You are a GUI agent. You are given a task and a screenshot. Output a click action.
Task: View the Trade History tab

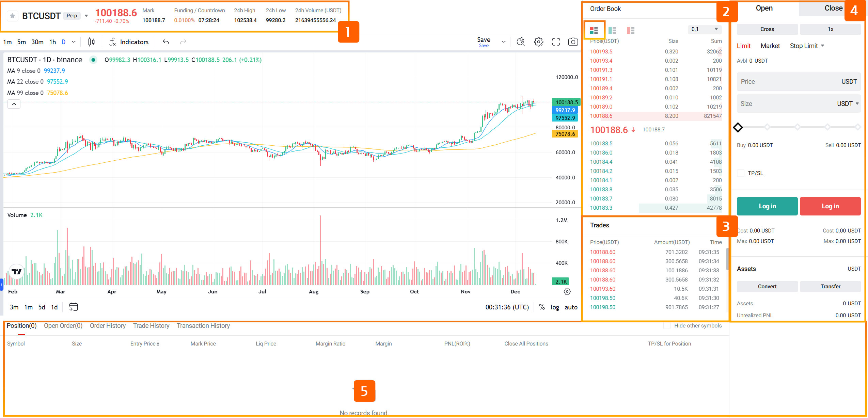151,326
